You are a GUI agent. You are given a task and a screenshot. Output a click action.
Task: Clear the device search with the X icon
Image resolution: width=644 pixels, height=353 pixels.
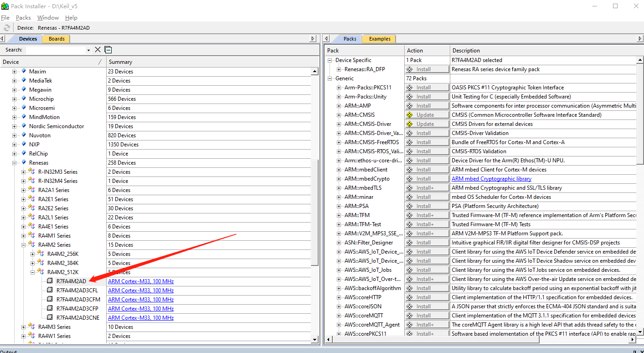98,50
